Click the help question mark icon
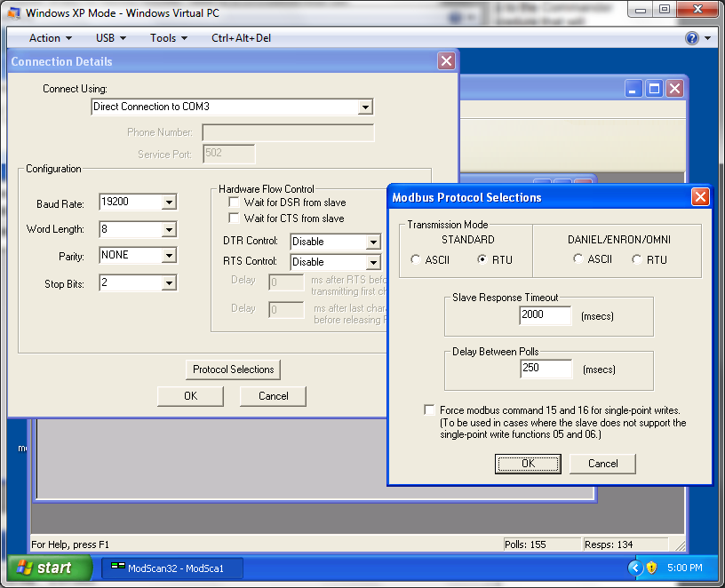The width and height of the screenshot is (725, 588). click(x=692, y=38)
